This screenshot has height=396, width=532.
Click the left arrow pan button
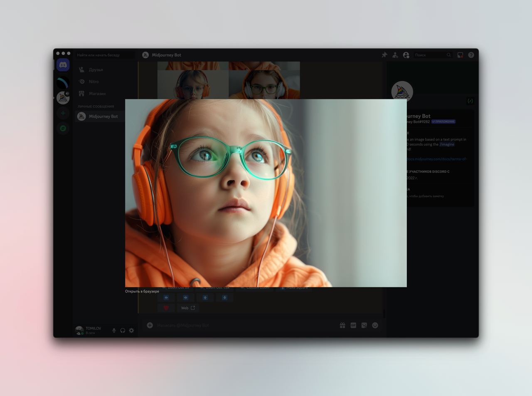166,297
